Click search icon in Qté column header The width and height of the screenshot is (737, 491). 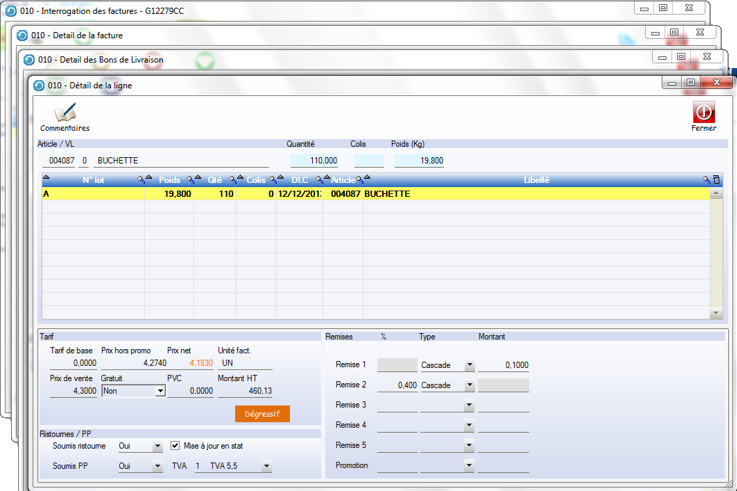coord(231,180)
